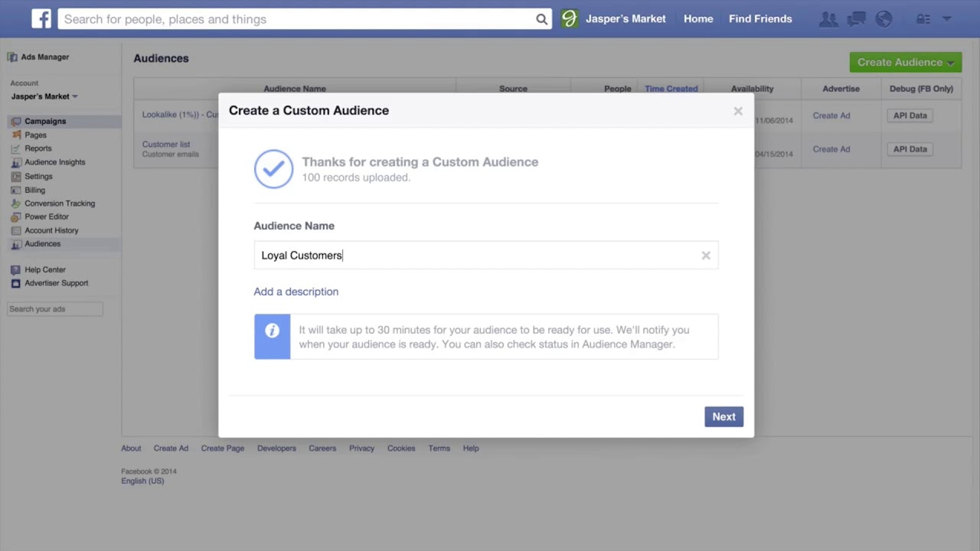Go to Home in top bar

click(698, 19)
